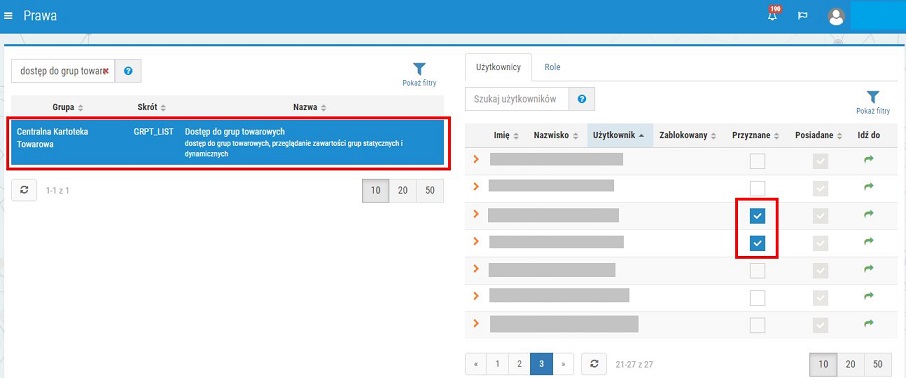
Task: Uncheck the first checked Przyznane checkbox
Action: 758,216
